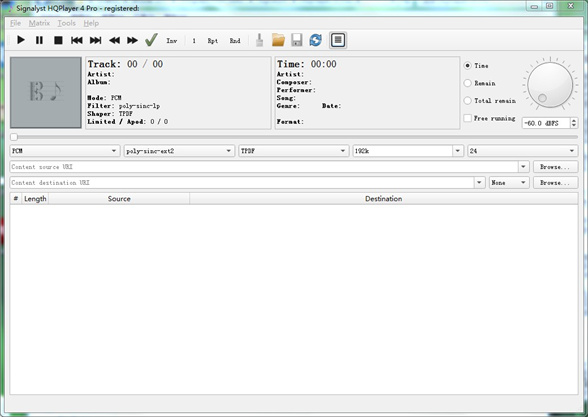Open the Help menu

pyautogui.click(x=91, y=23)
